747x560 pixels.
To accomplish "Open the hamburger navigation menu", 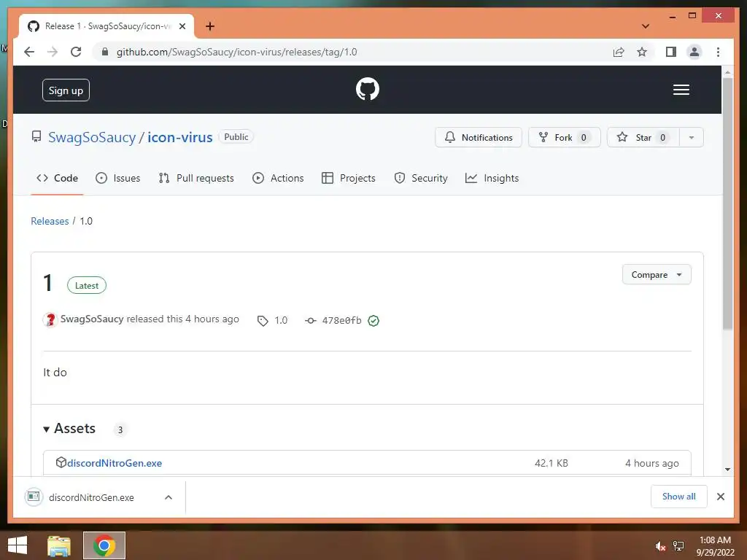I will [681, 90].
